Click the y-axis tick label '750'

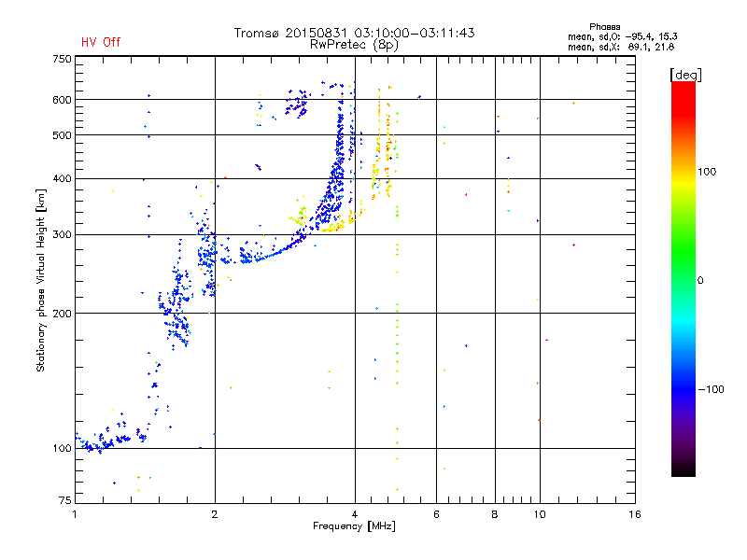pos(62,59)
